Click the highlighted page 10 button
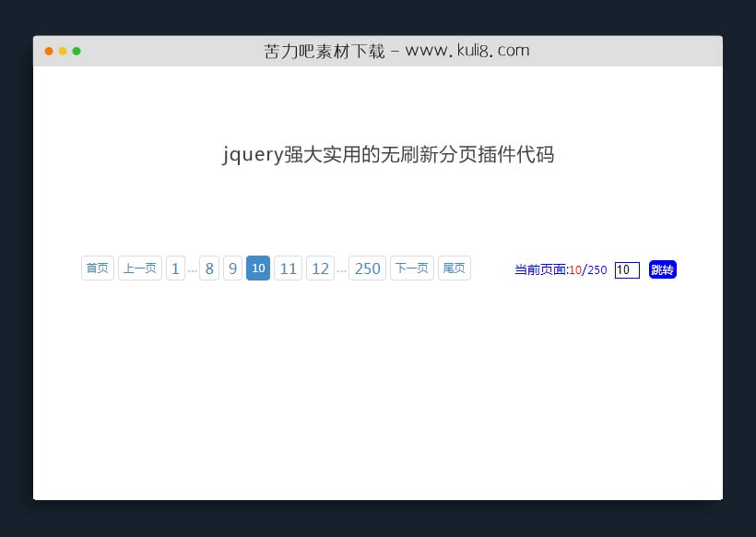 click(x=258, y=268)
